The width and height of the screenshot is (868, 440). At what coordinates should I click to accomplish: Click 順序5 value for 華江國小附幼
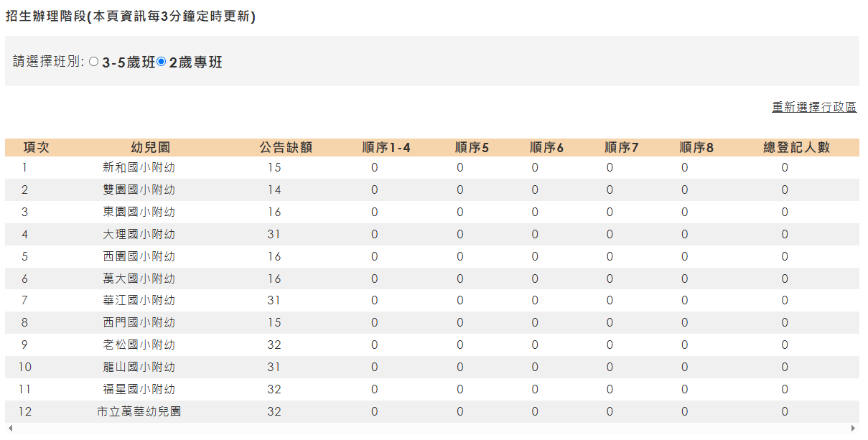[x=460, y=300]
